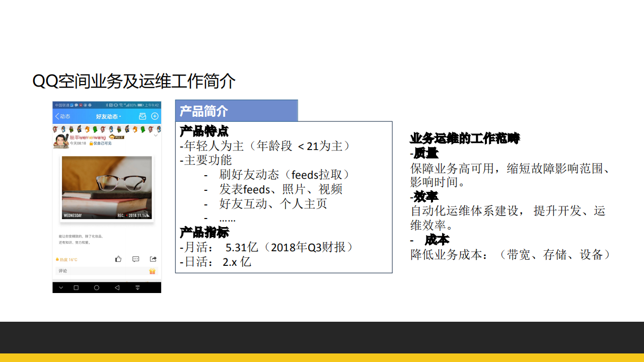Tap the flame icon beside 热度 16°C
The height and width of the screenshot is (362, 644).
pyautogui.click(x=57, y=259)
